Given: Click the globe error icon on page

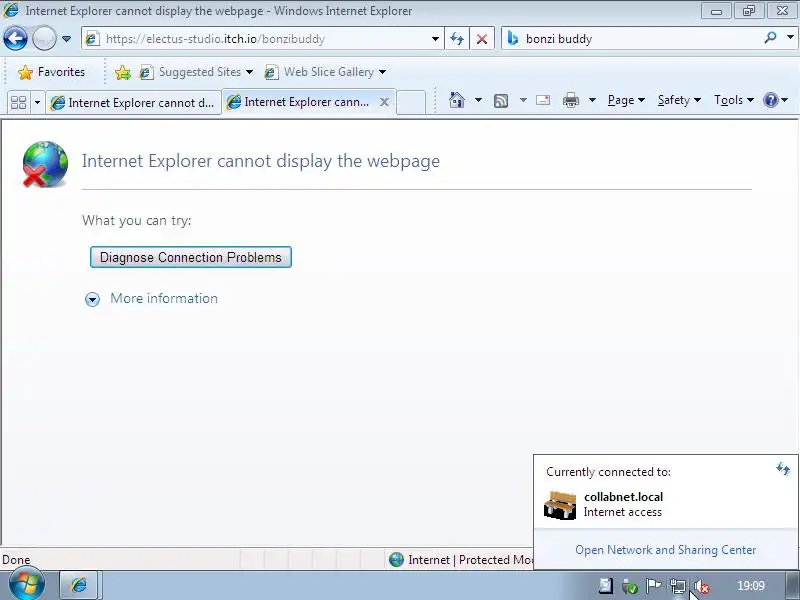Looking at the screenshot, I should tap(45, 164).
